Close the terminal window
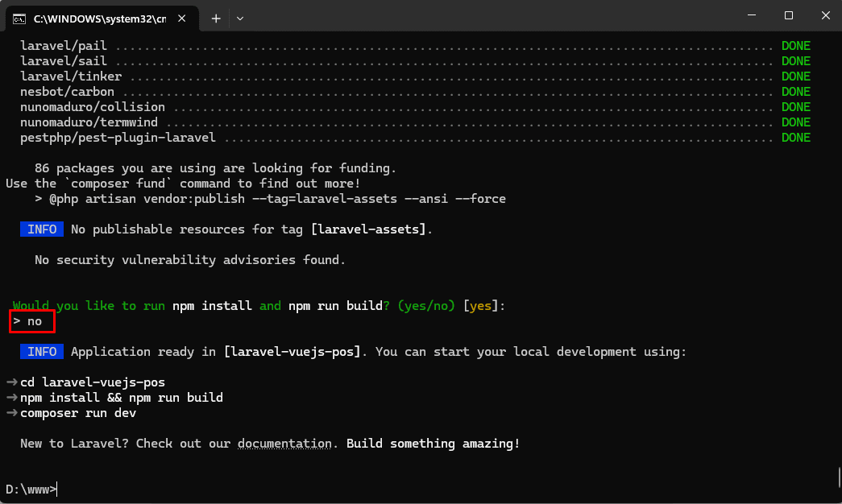 pyautogui.click(x=826, y=15)
